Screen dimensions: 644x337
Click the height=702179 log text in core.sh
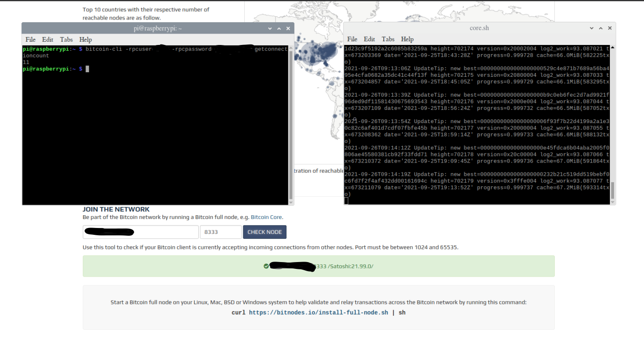coord(452,181)
